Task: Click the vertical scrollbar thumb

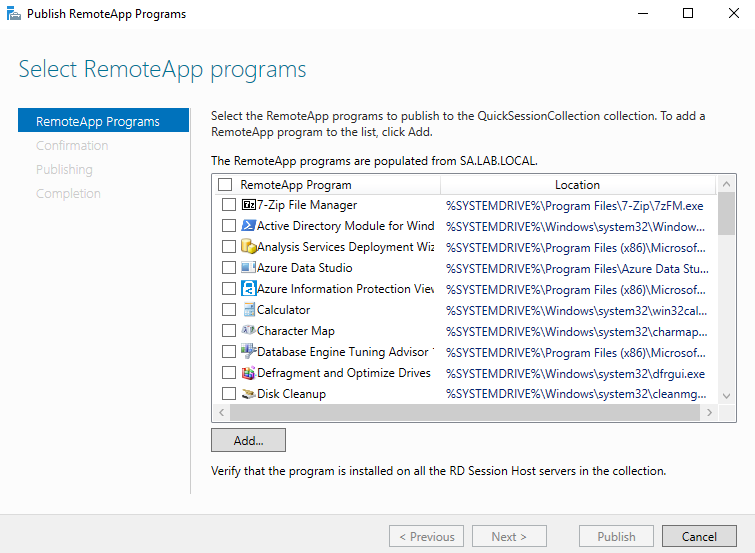Action: pyautogui.click(x=727, y=214)
